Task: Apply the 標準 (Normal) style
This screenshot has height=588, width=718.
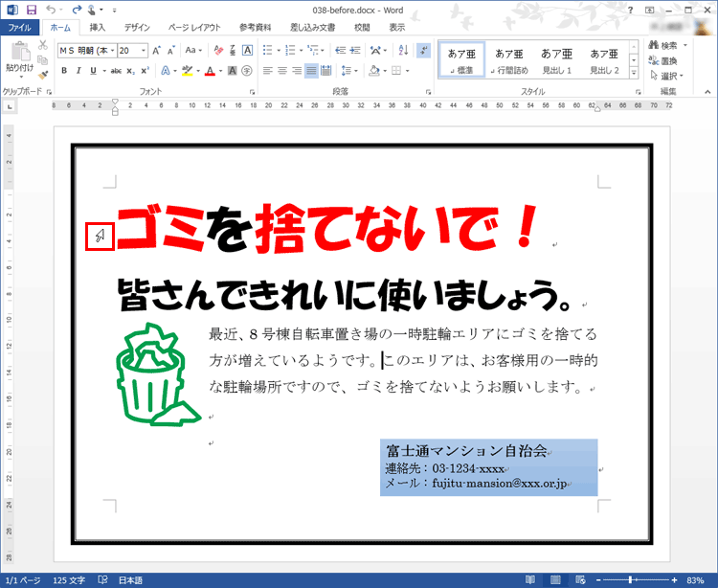Action: 461,60
